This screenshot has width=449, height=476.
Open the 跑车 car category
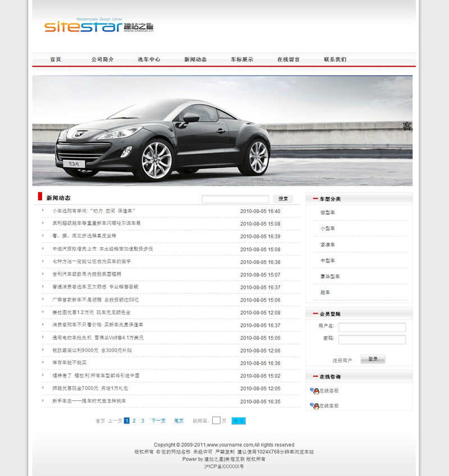(326, 292)
